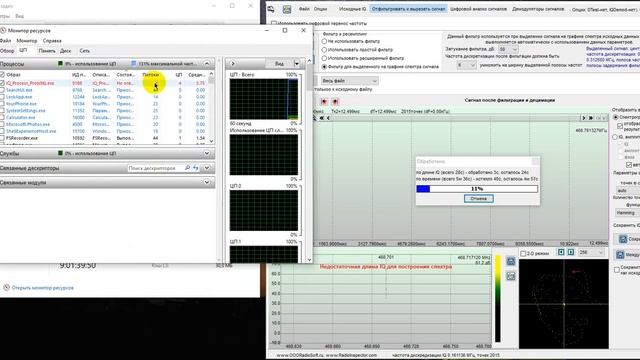This screenshot has height=360, width=640.
Task: Click the upper save icon button in the right panel
Action: (x=623, y=239)
